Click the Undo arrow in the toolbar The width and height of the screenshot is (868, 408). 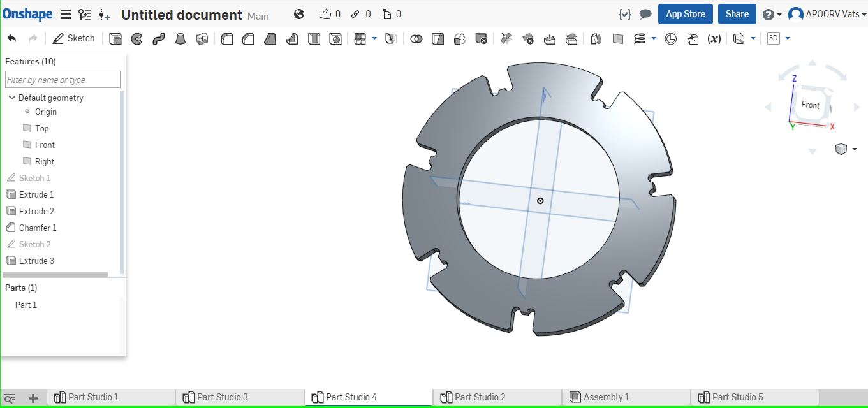(x=11, y=39)
